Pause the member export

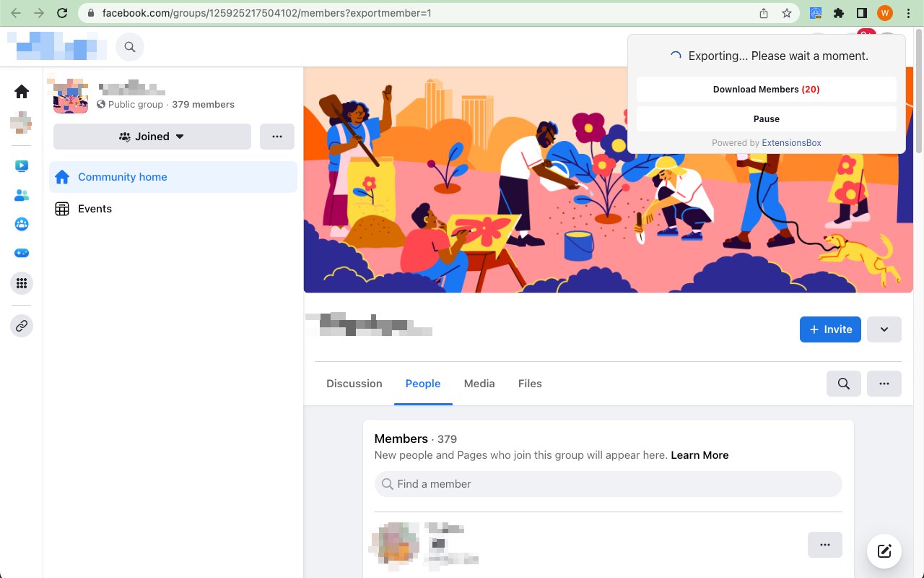click(767, 119)
